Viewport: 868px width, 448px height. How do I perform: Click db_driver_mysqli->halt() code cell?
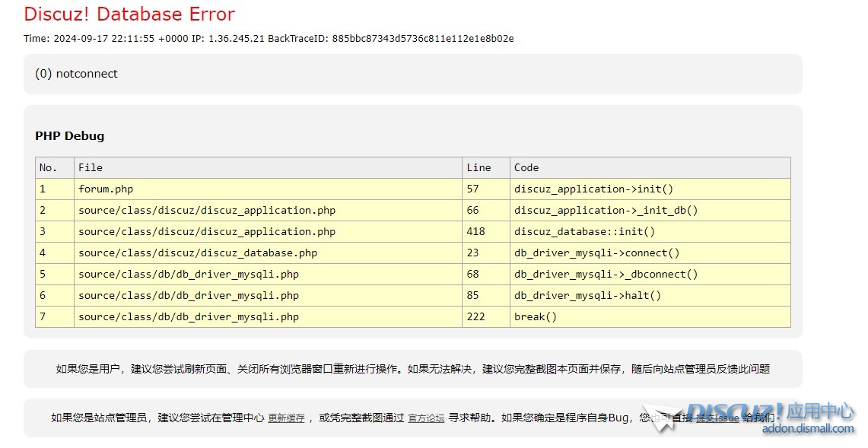point(587,295)
